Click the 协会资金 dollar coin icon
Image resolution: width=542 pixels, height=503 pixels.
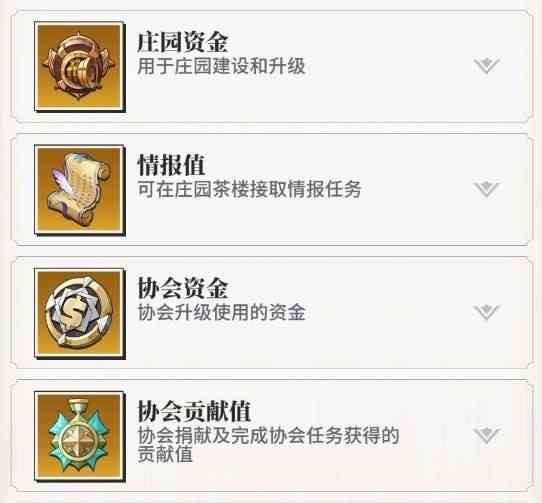click(x=80, y=313)
